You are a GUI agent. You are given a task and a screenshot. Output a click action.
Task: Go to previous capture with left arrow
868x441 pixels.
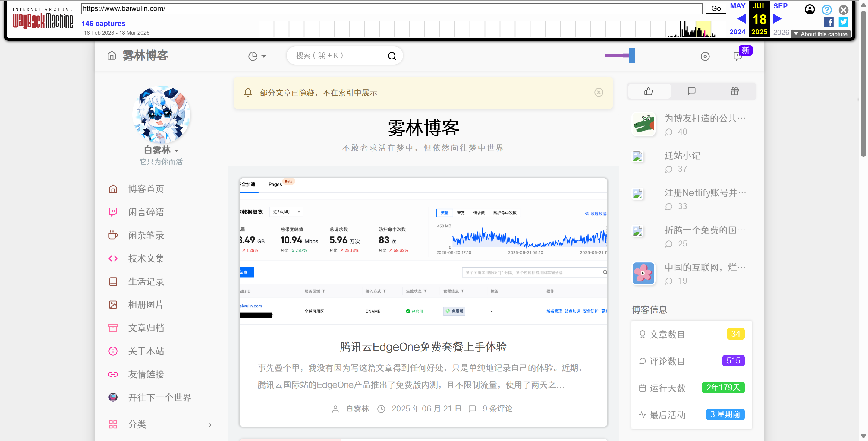[x=741, y=18]
